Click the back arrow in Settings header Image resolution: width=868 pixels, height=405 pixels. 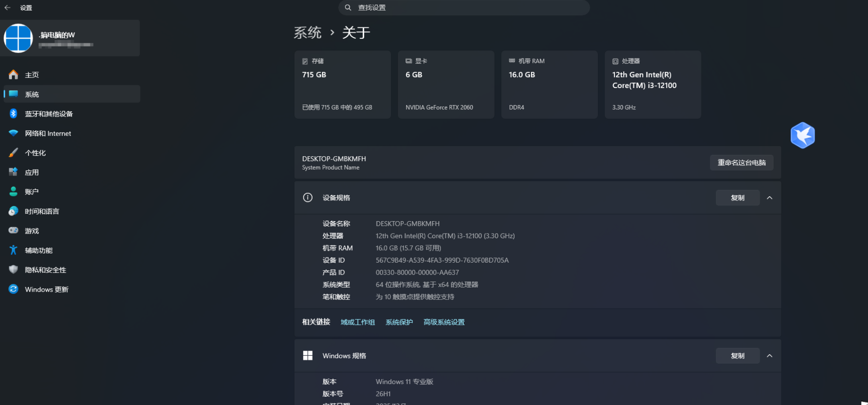coord(7,8)
